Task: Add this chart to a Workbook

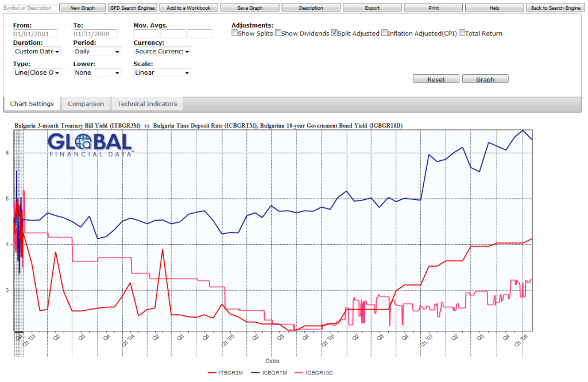Action: click(x=189, y=7)
